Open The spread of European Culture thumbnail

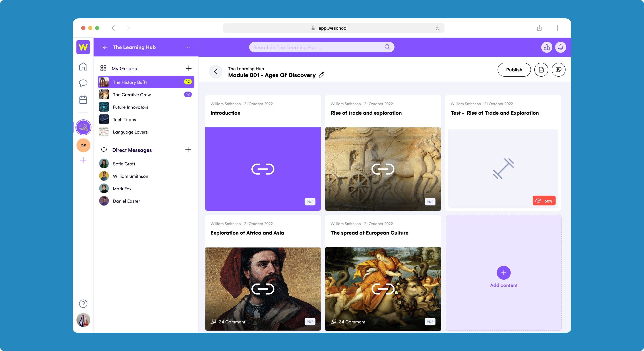coord(383,289)
